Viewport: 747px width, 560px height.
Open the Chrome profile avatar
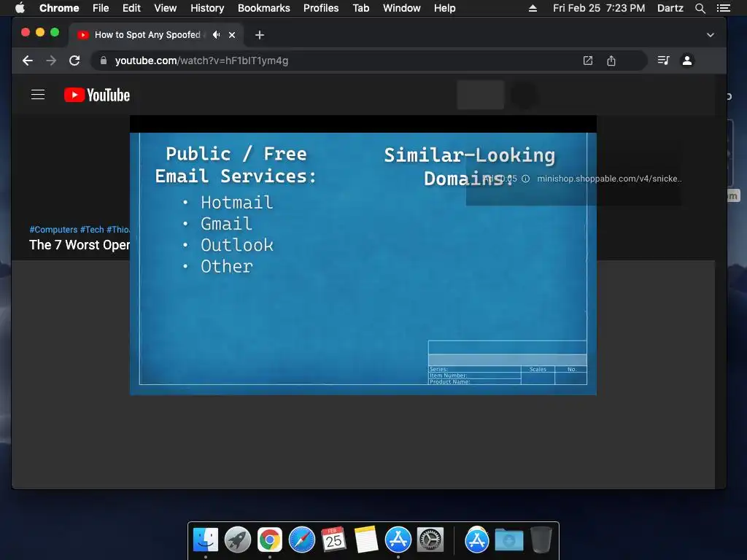click(687, 61)
